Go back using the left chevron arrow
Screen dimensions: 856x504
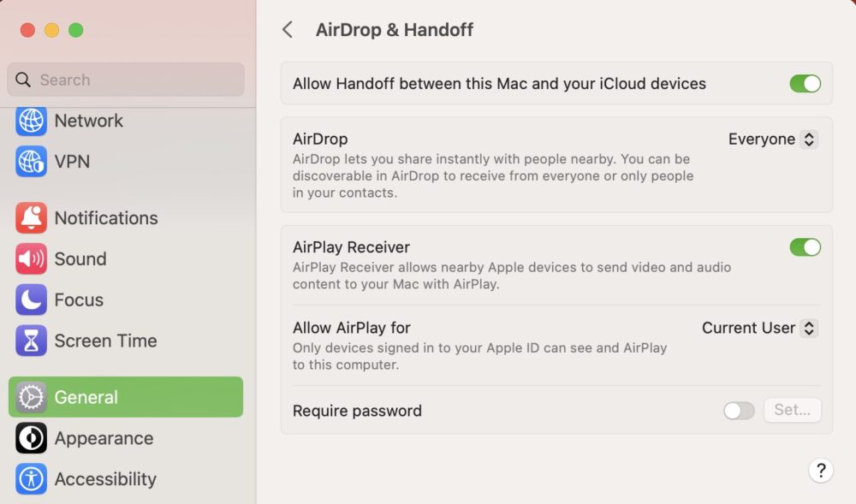click(x=288, y=29)
